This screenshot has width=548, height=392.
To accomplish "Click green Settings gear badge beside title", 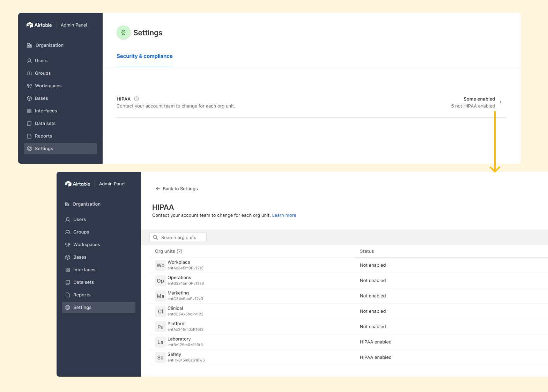I will click(124, 32).
